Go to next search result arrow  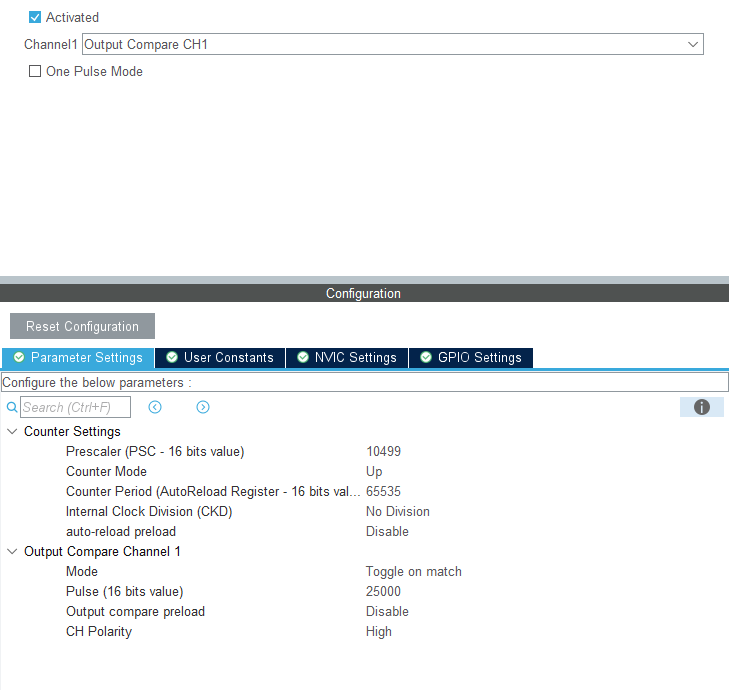coord(203,407)
